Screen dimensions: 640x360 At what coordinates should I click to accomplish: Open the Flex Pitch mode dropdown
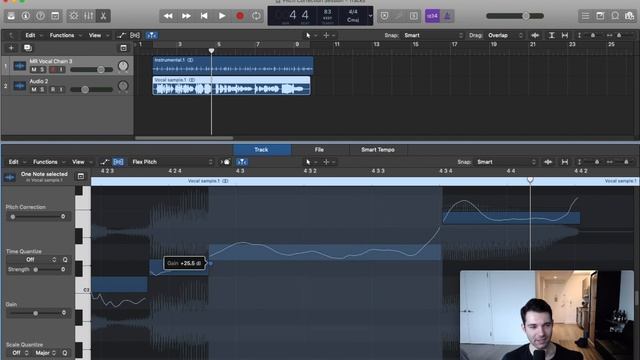172,162
